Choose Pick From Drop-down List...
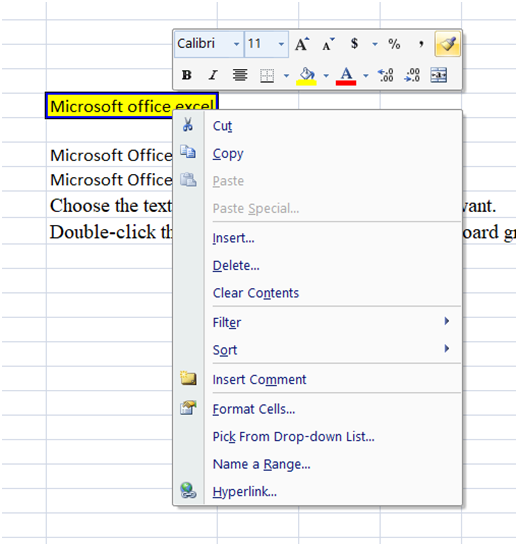 (x=317, y=436)
